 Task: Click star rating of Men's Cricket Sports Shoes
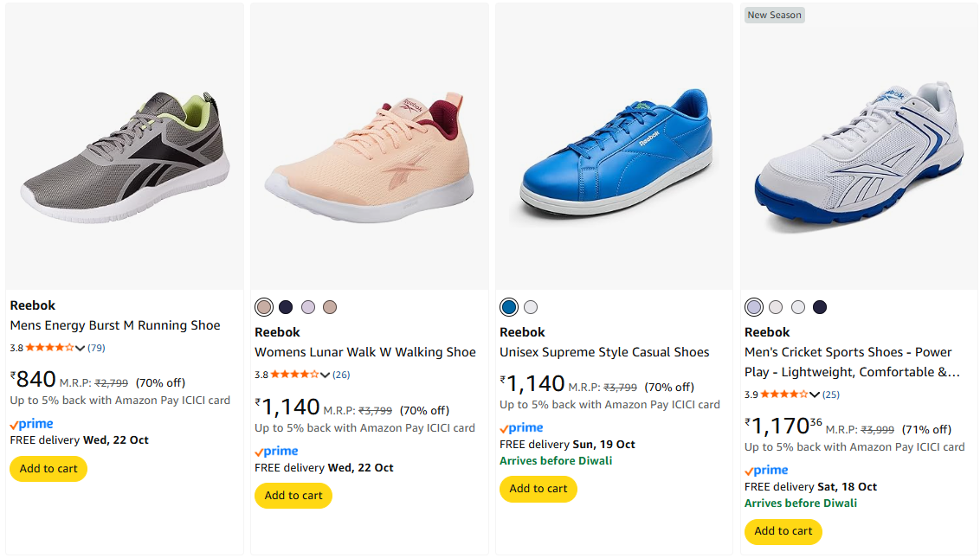[x=784, y=394]
